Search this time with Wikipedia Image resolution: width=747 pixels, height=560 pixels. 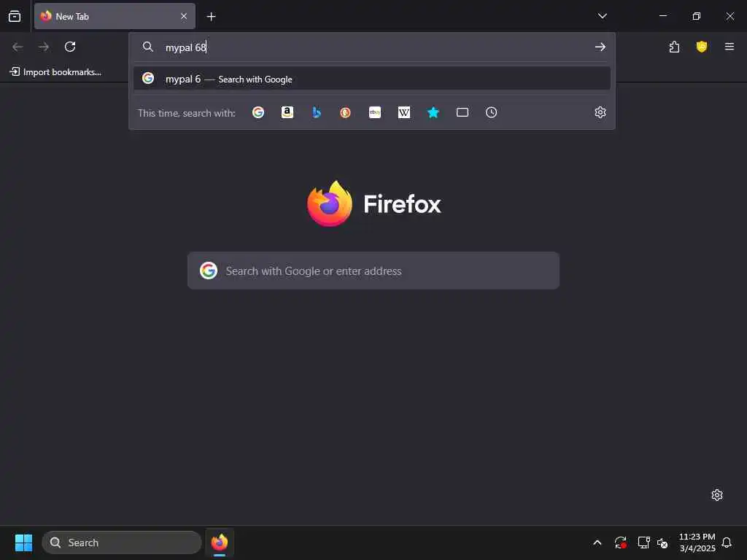click(x=404, y=112)
